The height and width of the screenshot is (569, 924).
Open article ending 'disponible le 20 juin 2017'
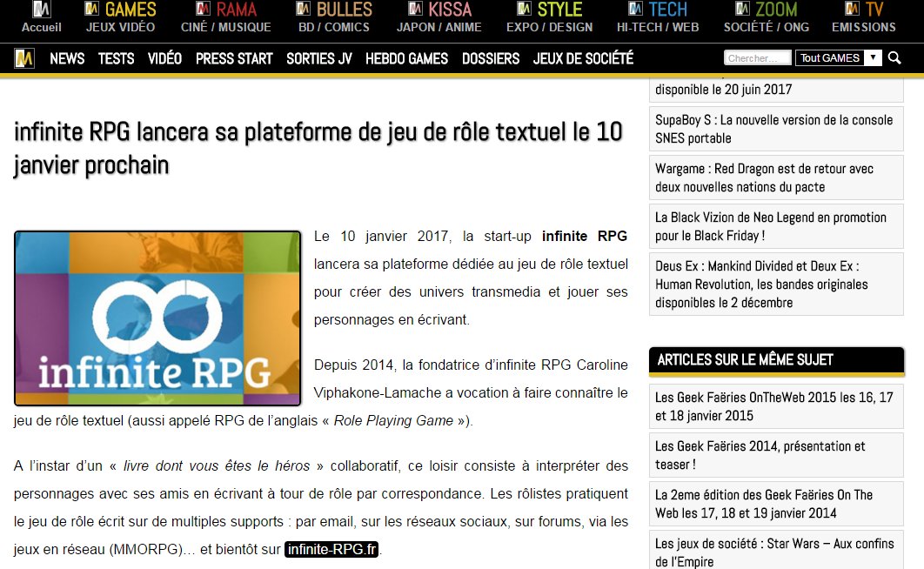776,90
